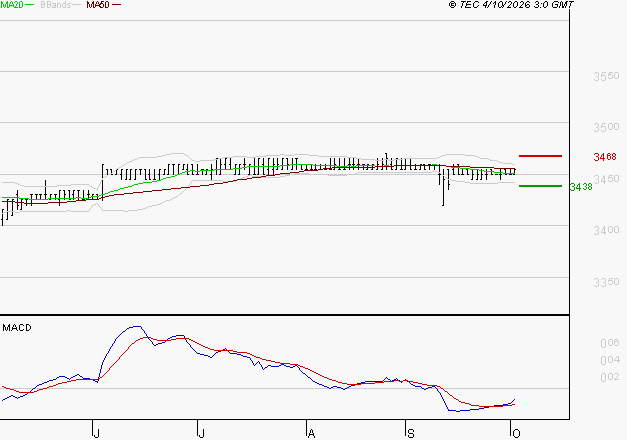
Task: Click the A month marker
Action: point(312,434)
